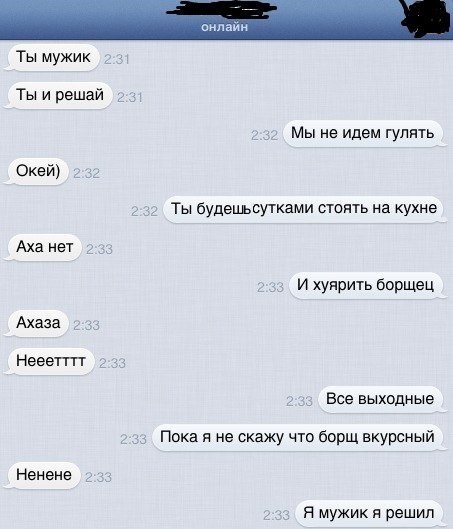Select the 'Ты мужик' message bubble
The image size is (453, 529).
53,57
